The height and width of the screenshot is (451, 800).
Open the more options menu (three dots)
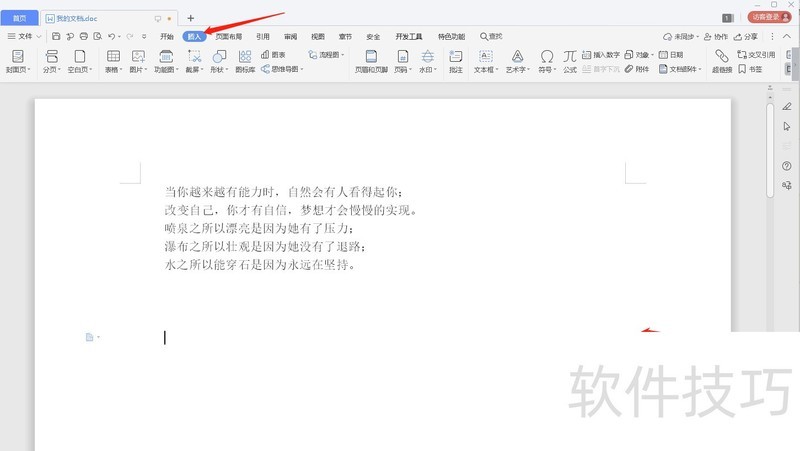[x=772, y=37]
